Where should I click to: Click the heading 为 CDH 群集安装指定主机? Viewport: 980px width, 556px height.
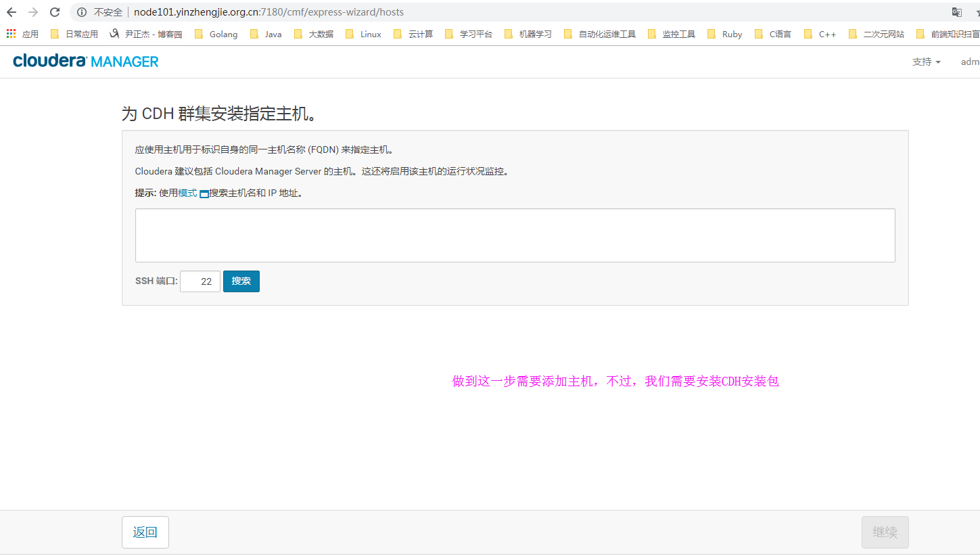[x=220, y=114]
